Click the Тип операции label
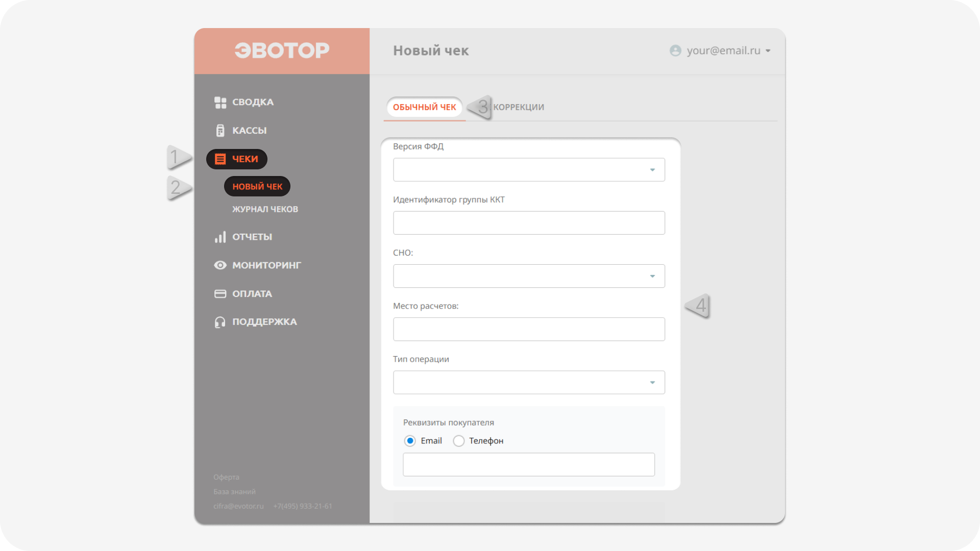 (421, 359)
